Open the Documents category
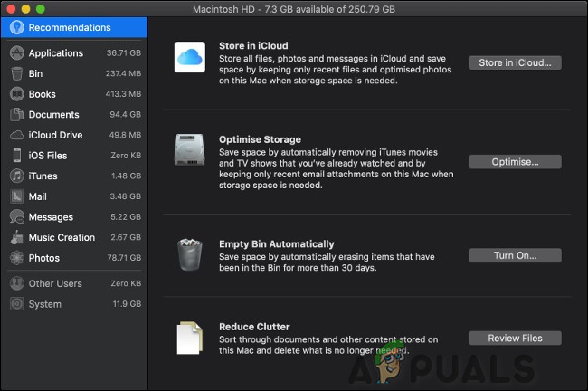 point(54,115)
